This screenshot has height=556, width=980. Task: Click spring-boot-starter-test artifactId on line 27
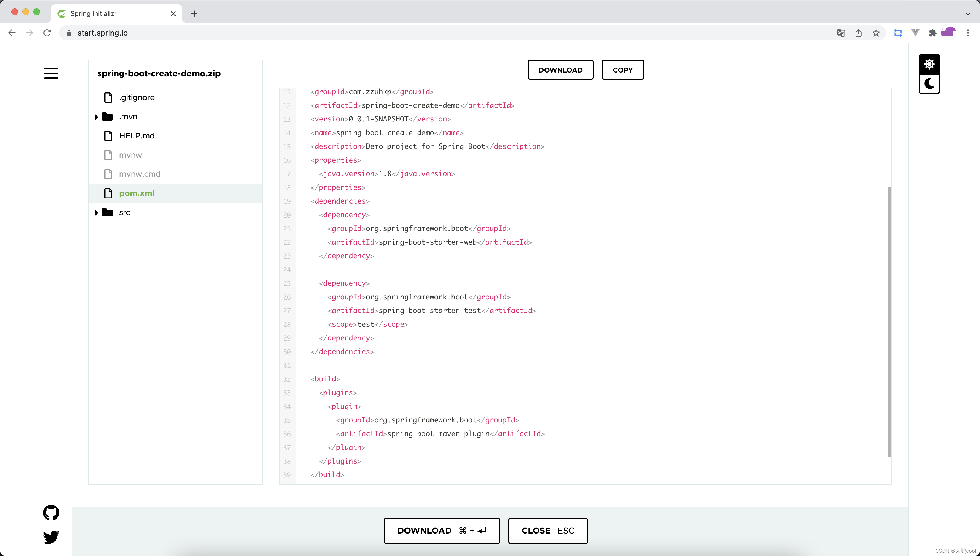(x=431, y=311)
